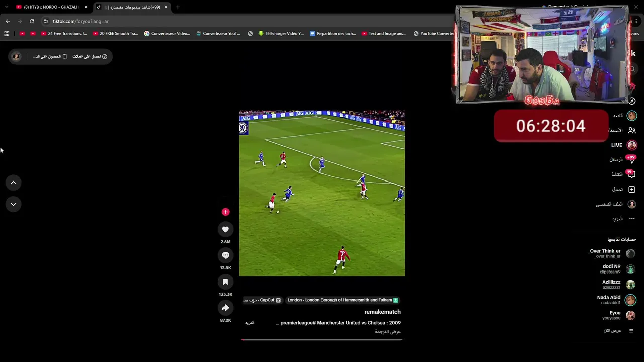Open the sidebar avatar above the following icon

(x=632, y=116)
